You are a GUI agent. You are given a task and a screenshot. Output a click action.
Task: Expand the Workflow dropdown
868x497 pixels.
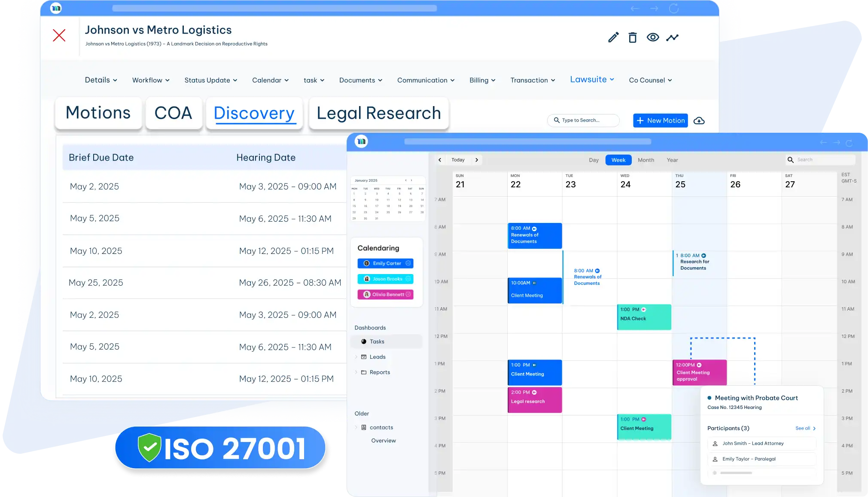coord(151,80)
